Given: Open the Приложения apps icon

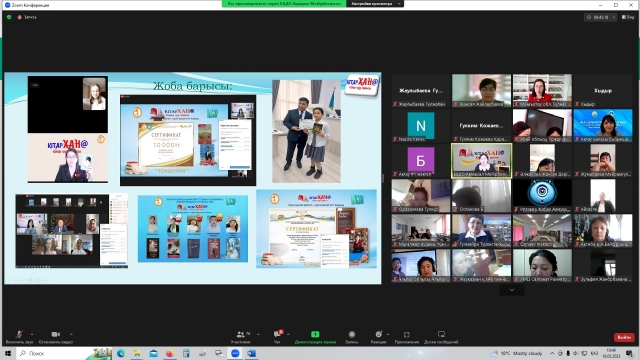Looking at the screenshot, I should [407, 337].
